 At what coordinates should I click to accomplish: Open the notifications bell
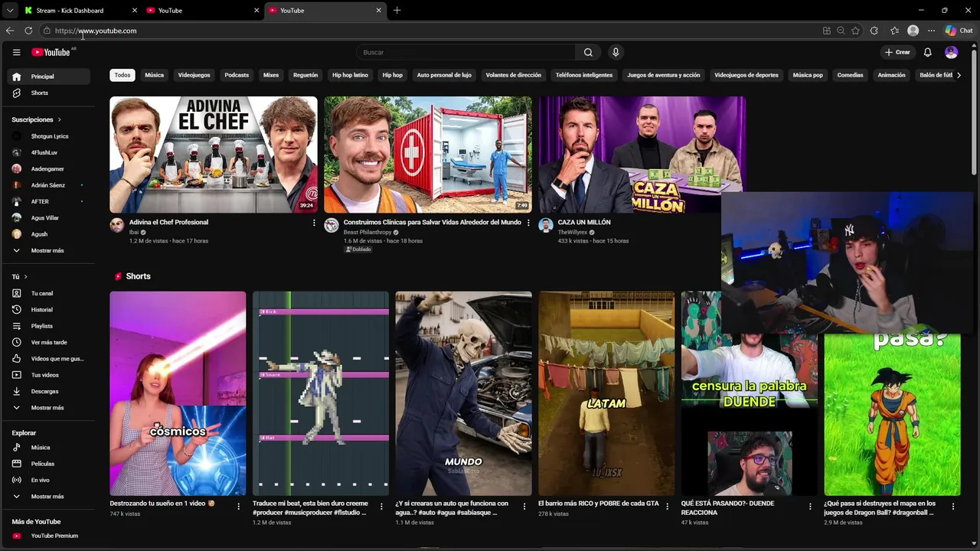click(927, 52)
